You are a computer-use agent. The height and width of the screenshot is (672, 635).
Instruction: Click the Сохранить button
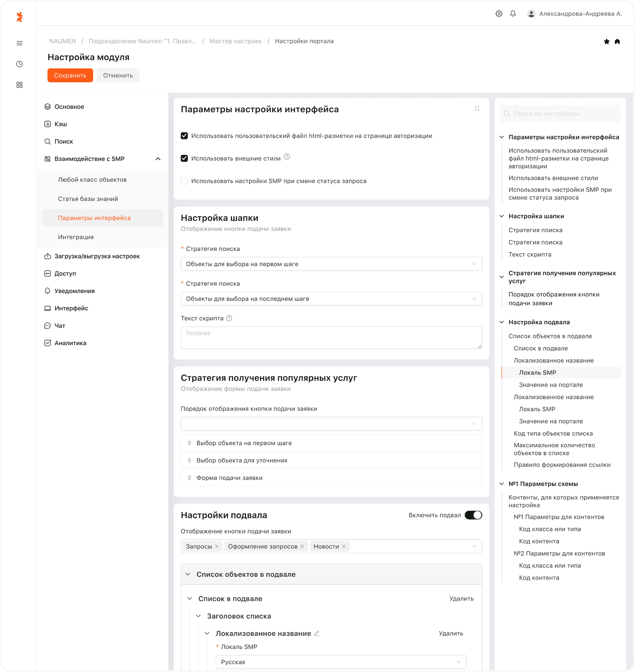[x=70, y=75]
